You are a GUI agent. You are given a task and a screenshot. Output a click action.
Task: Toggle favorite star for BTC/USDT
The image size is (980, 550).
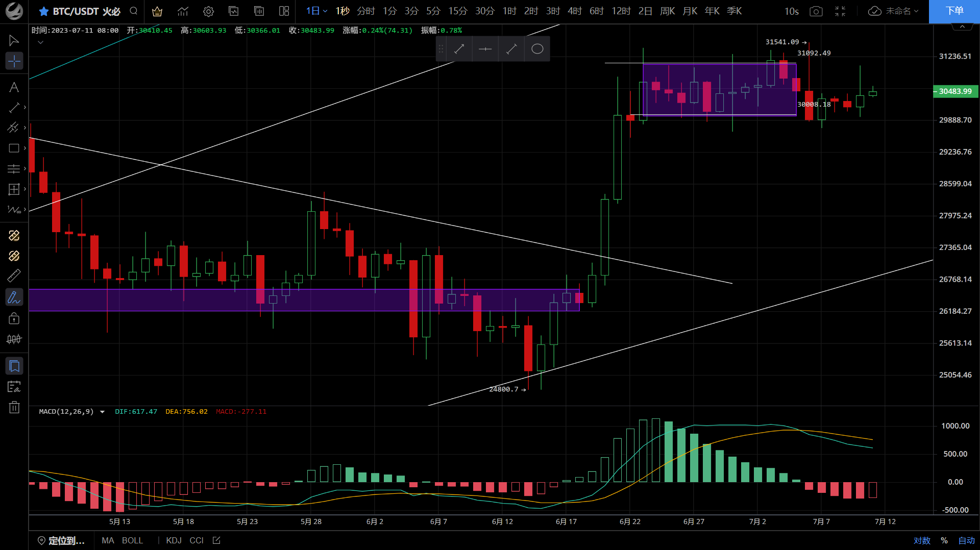pos(44,11)
